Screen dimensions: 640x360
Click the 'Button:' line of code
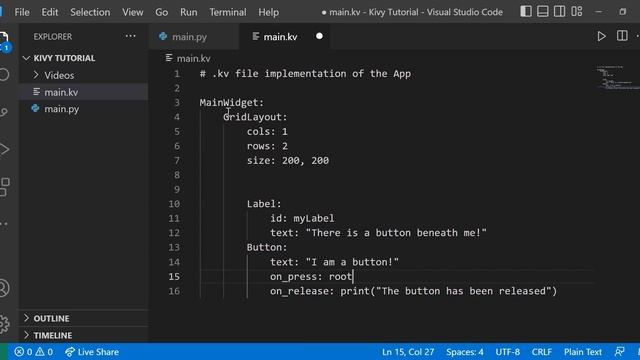[267, 248]
